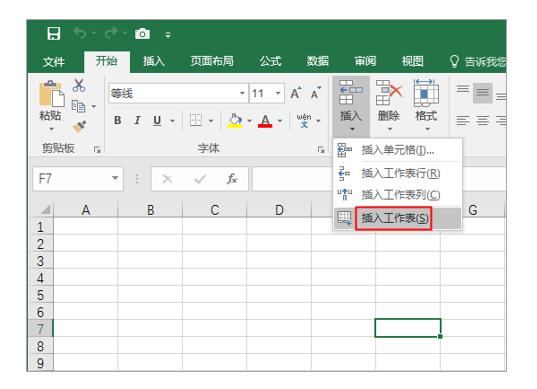The width and height of the screenshot is (537, 389).
Task: Toggle Italic formatting
Action: point(137,120)
